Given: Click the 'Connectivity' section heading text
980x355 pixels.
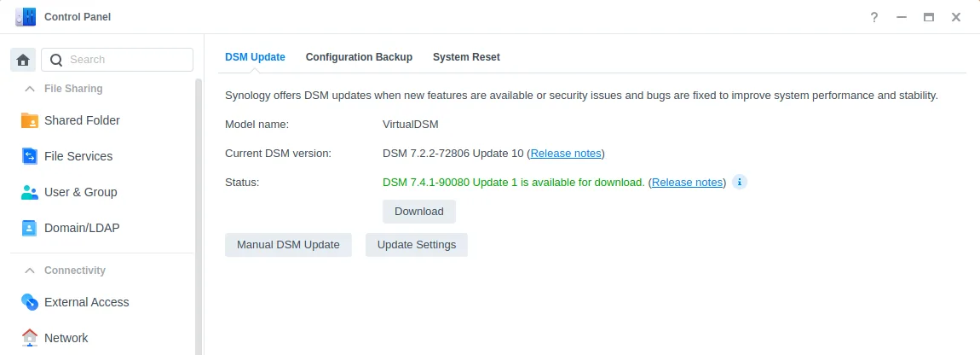Looking at the screenshot, I should 75,271.
